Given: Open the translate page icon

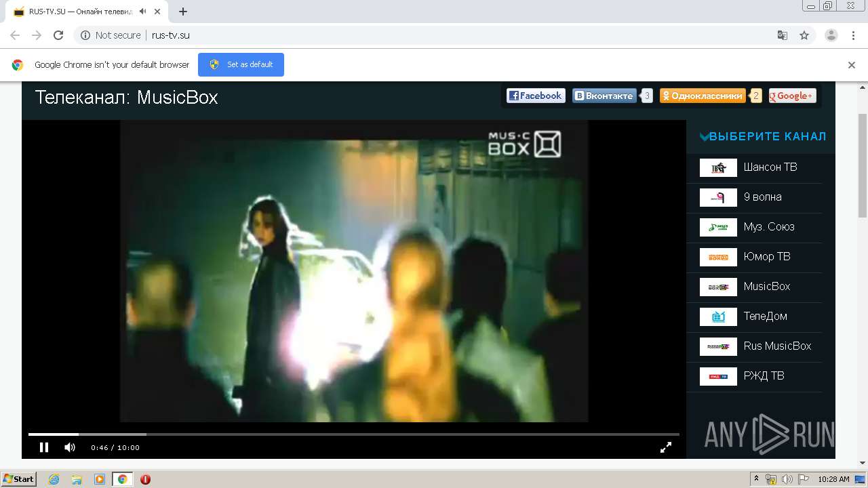Looking at the screenshot, I should pyautogui.click(x=782, y=35).
